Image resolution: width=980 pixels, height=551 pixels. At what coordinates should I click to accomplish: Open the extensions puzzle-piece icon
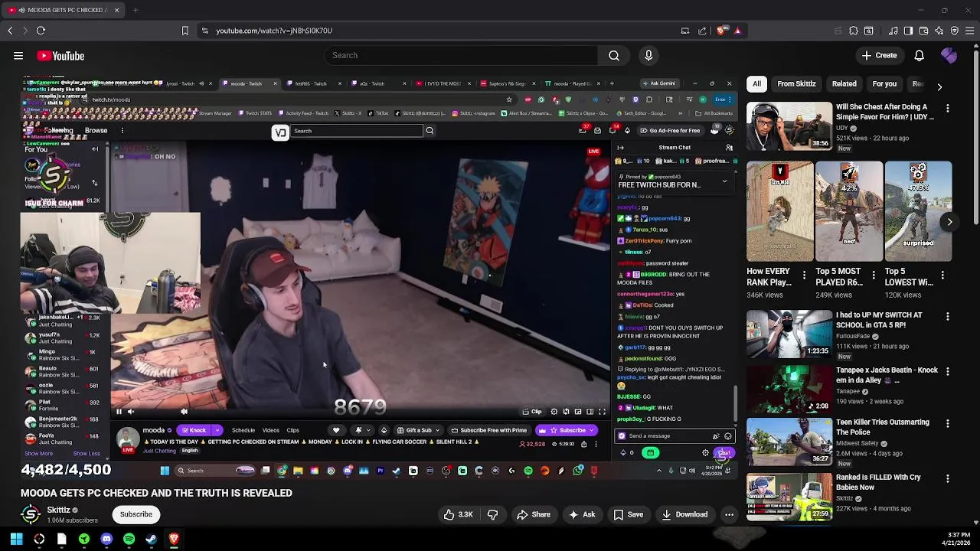853,31
